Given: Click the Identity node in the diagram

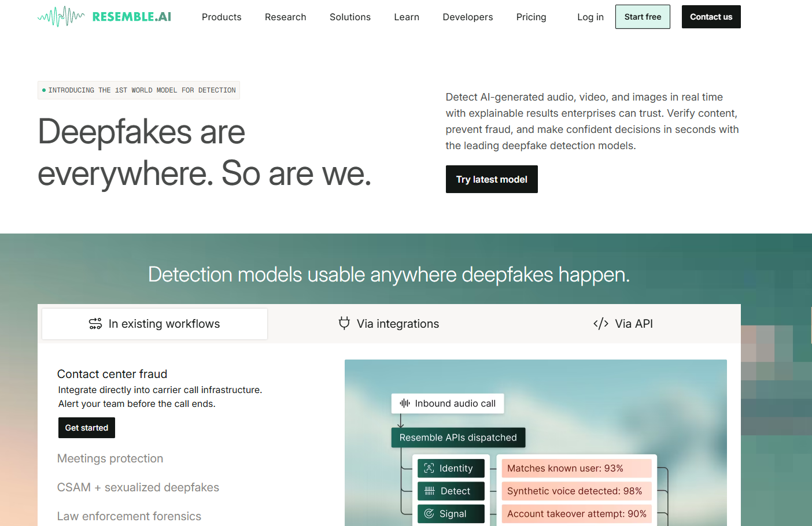Looking at the screenshot, I should (x=451, y=468).
